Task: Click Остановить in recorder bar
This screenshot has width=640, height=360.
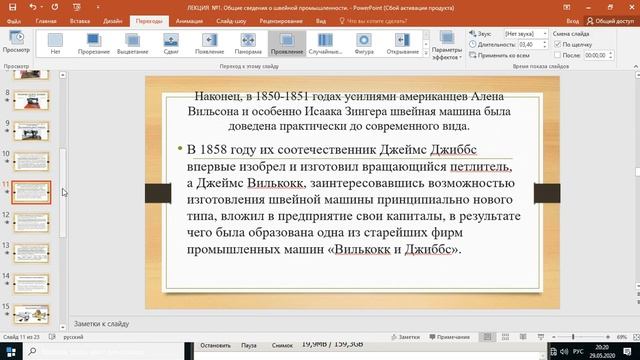Action: (216, 345)
